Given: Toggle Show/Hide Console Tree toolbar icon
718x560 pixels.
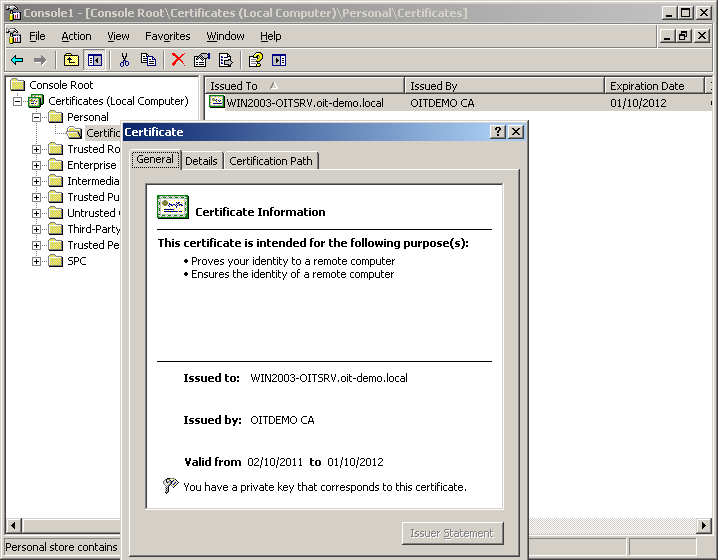Looking at the screenshot, I should pos(94,60).
